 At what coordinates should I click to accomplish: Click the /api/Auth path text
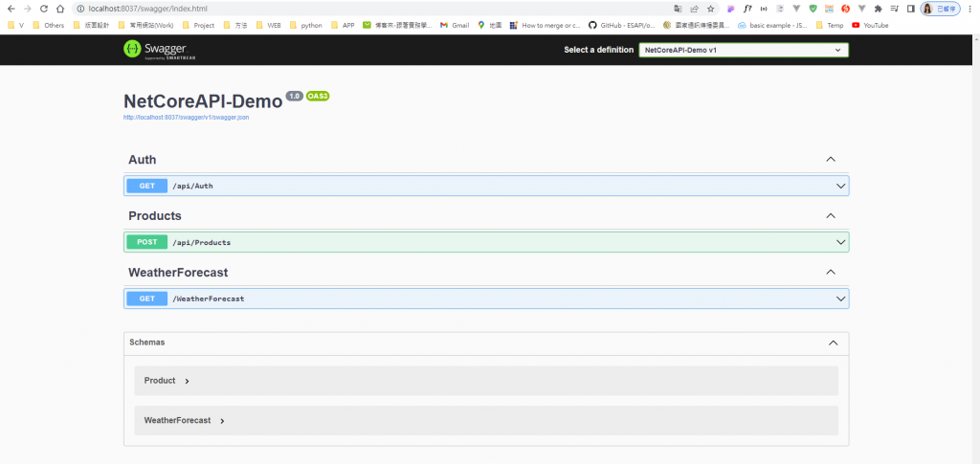192,186
